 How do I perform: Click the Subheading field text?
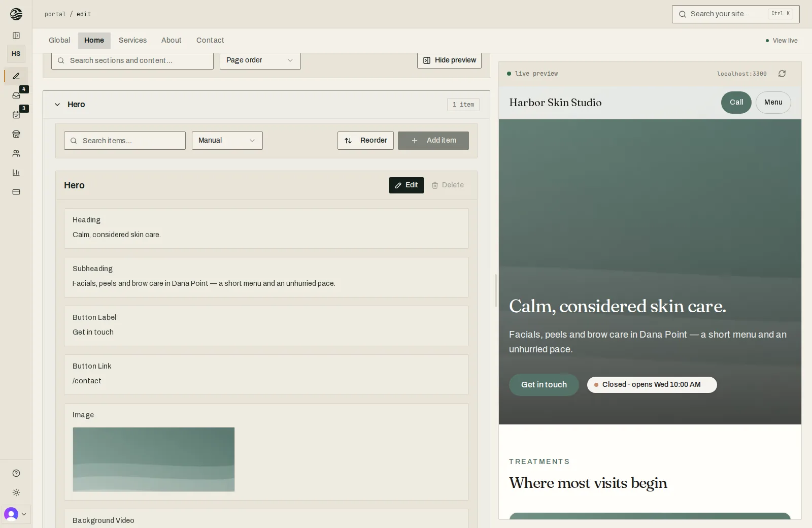[204, 283]
